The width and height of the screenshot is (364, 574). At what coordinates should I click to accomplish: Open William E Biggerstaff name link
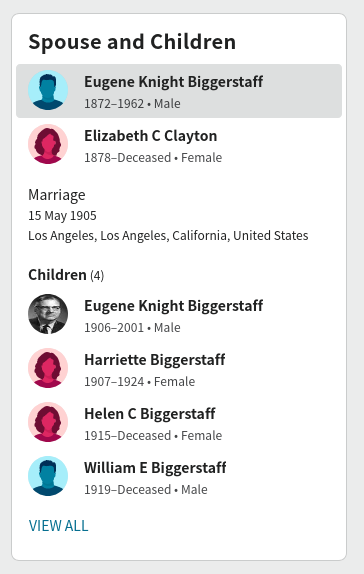[x=155, y=468]
